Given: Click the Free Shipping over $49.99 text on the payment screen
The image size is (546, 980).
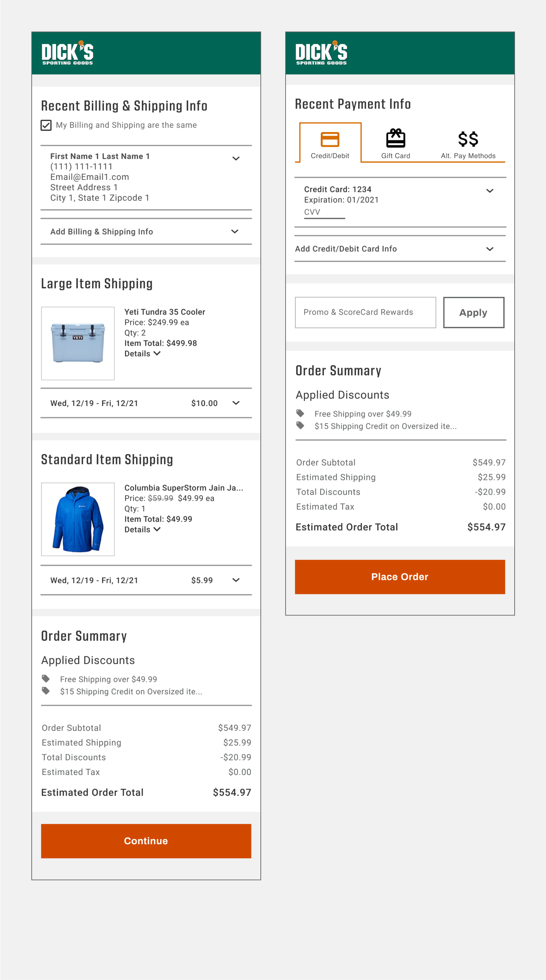Looking at the screenshot, I should [x=363, y=414].
